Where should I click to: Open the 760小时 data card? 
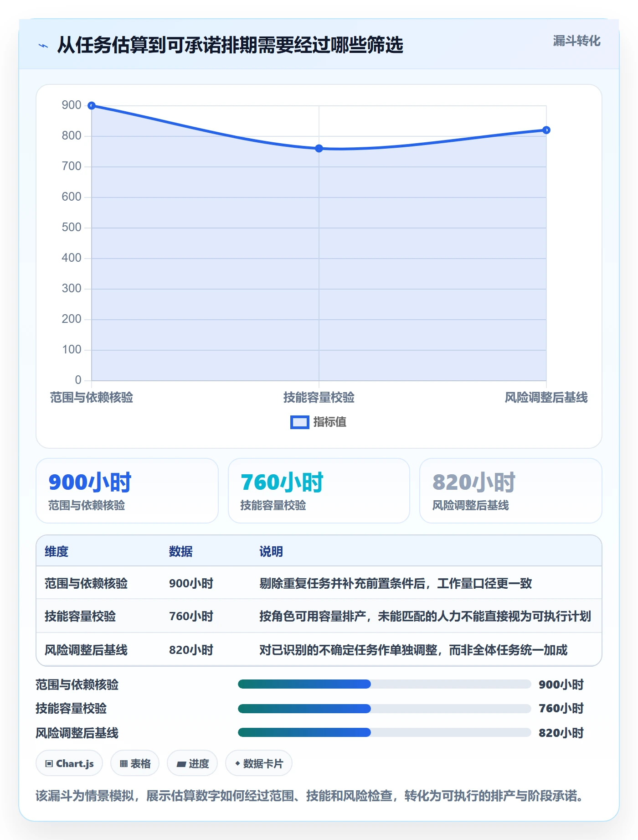[319, 491]
